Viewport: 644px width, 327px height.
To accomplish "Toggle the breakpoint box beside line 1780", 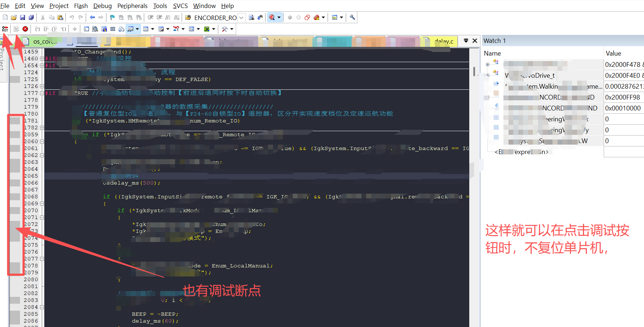I will 15,113.
